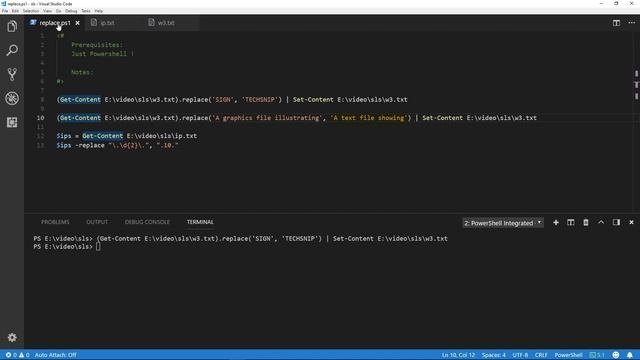Viewport: 640px width, 360px height.
Task: Open the PowerShell Integrated terminal dropdown
Action: [x=503, y=223]
